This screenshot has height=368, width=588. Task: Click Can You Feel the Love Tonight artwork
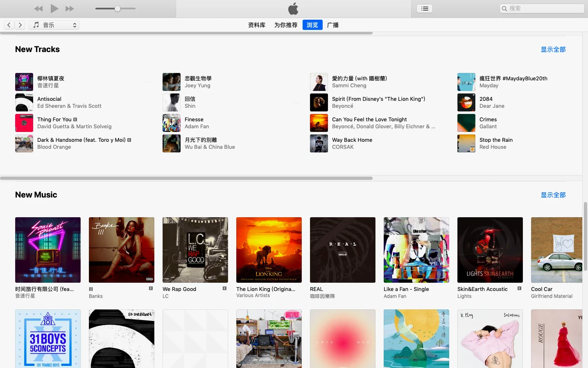[319, 123]
